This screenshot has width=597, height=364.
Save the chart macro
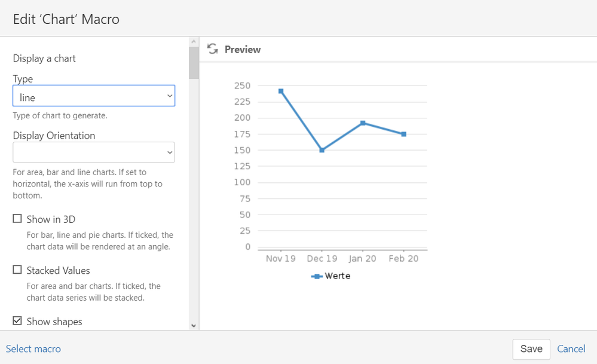click(x=531, y=349)
